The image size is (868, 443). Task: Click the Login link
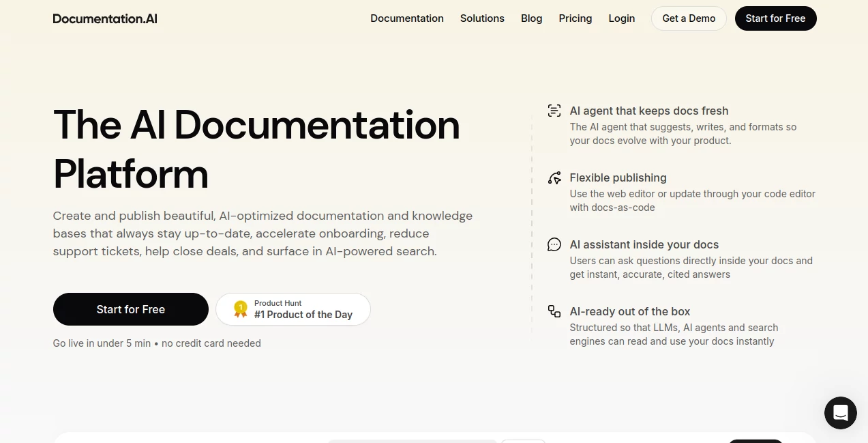coord(621,18)
